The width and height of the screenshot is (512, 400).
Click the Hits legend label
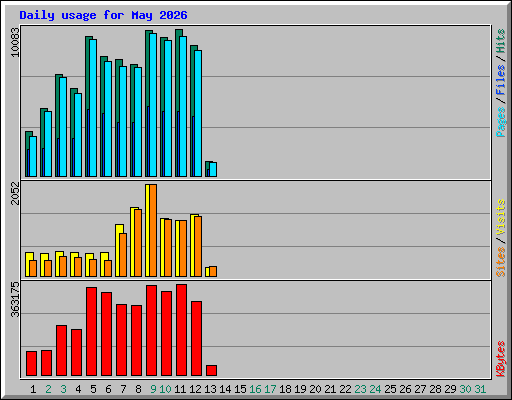pyautogui.click(x=500, y=41)
